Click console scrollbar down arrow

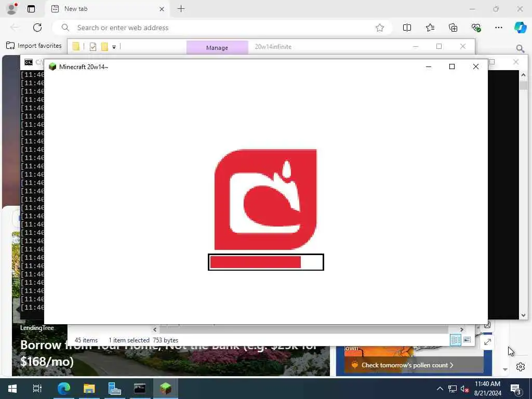point(523,315)
